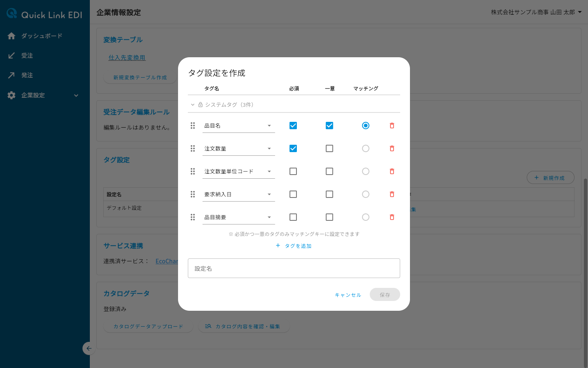The height and width of the screenshot is (368, 588).
Task: Click the plus icon on 新規作成 button
Action: (x=537, y=177)
